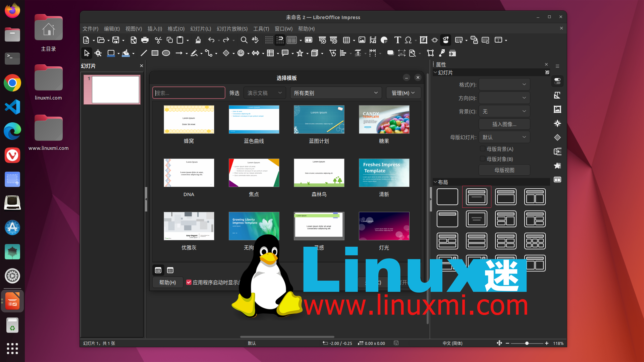644x362 pixels.
Task: Click the zoom in plus button
Action: coord(547,343)
